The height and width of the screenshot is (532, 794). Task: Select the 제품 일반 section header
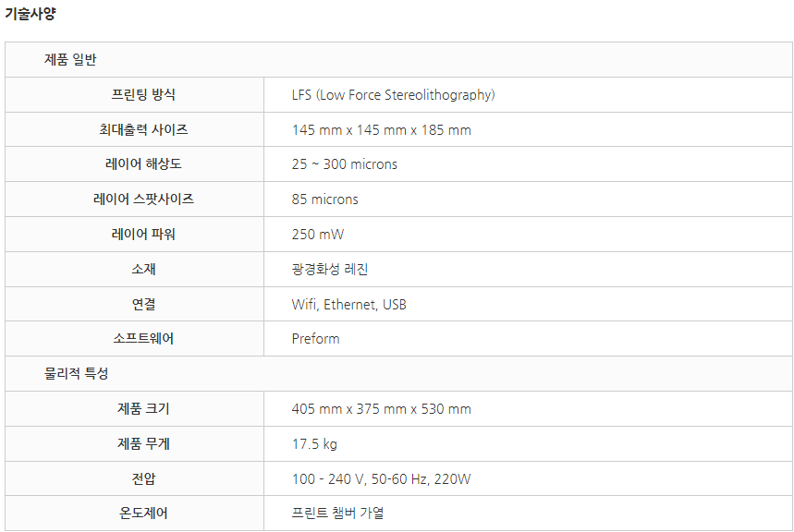tap(398, 60)
